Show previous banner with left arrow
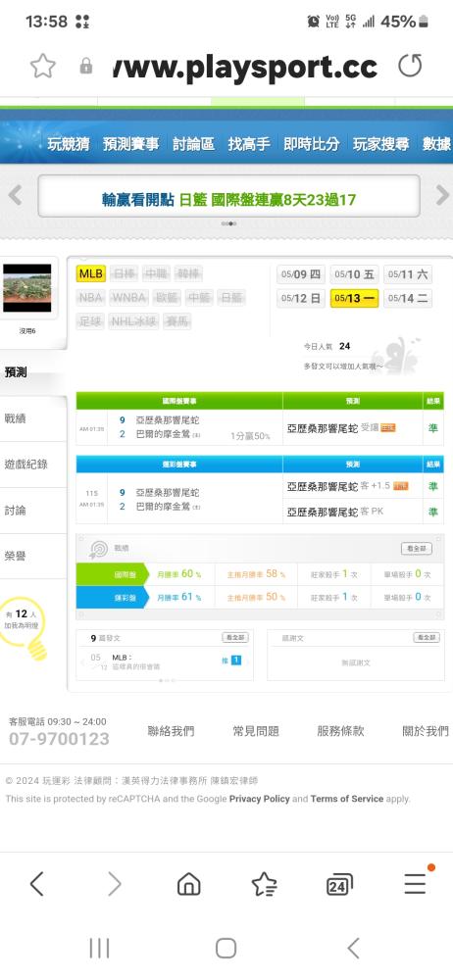The width and height of the screenshot is (453, 980). tap(15, 196)
